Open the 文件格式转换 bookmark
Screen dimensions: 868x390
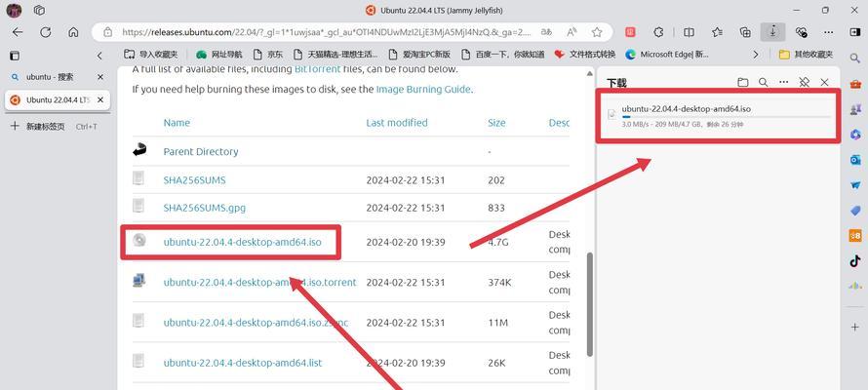584,55
